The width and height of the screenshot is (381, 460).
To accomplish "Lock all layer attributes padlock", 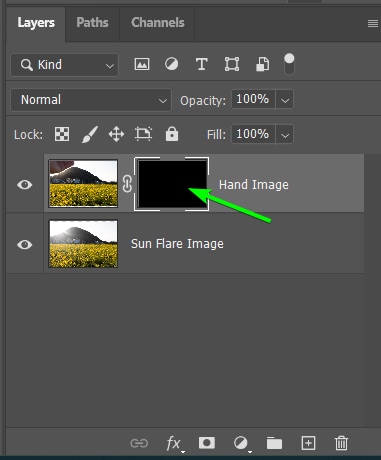I will tap(172, 134).
